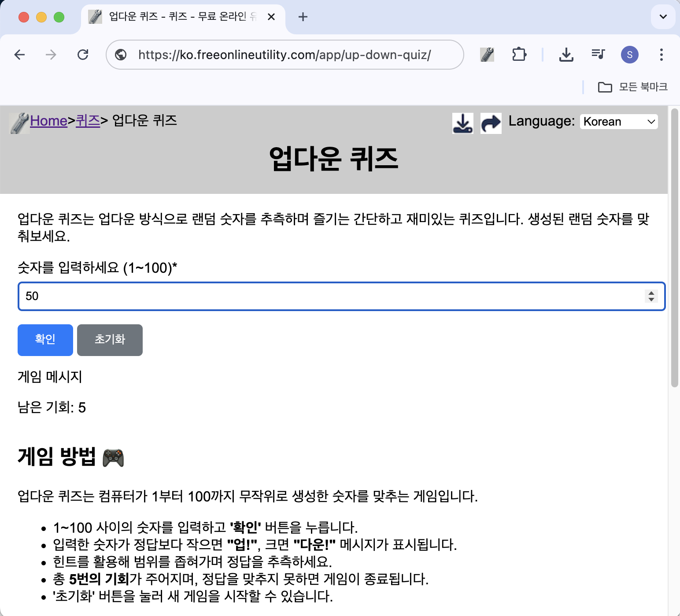Follow the Home breadcrumb link

(48, 121)
